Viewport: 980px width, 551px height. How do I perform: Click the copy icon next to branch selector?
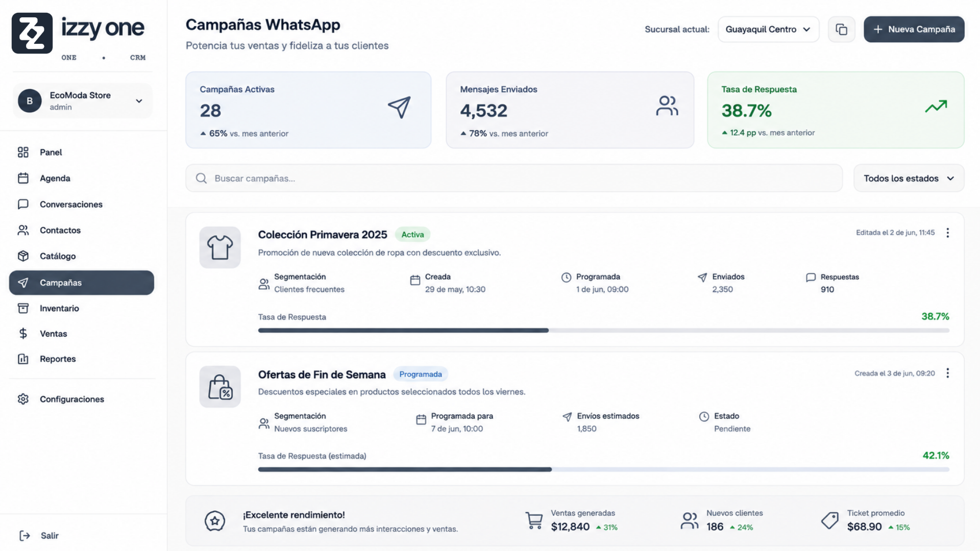841,29
